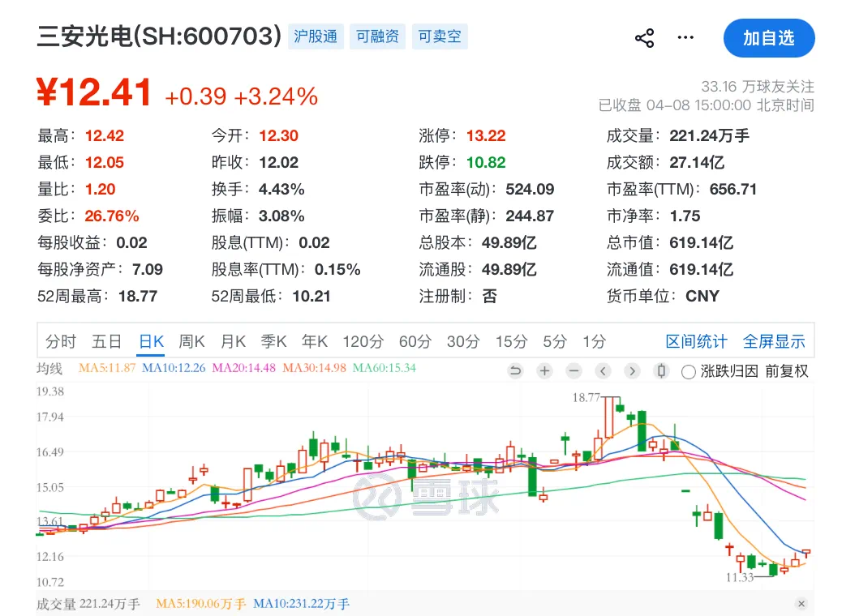Screen dimensions: 842x616
Task: Zoom in chart with plus icon
Action: pyautogui.click(x=544, y=371)
